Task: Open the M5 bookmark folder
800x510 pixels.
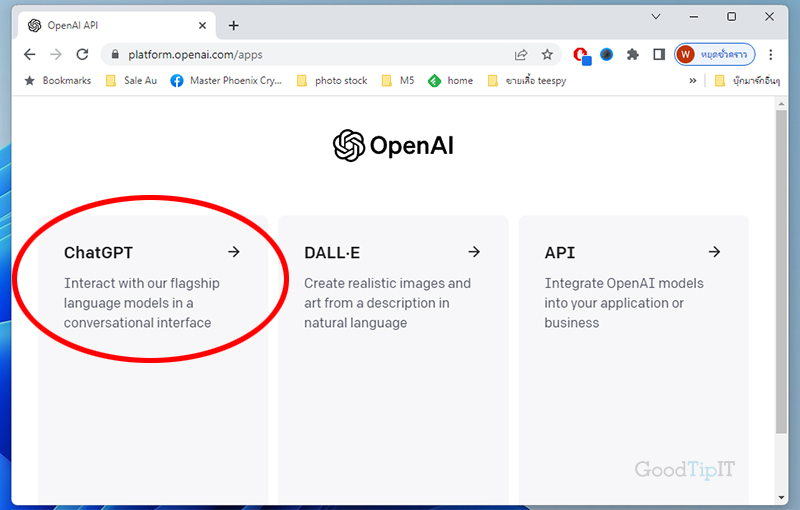Action: (x=398, y=81)
